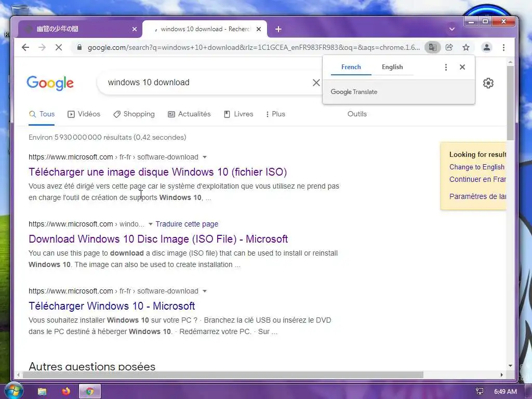Click Continuer en Français link
532x399 pixels.
coord(477,179)
